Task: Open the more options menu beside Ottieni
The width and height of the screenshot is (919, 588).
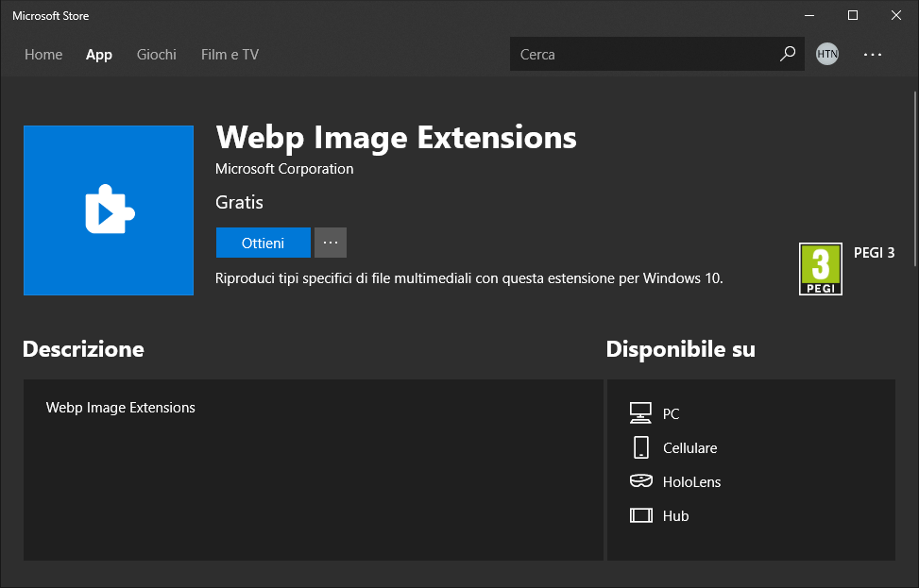Action: point(330,243)
